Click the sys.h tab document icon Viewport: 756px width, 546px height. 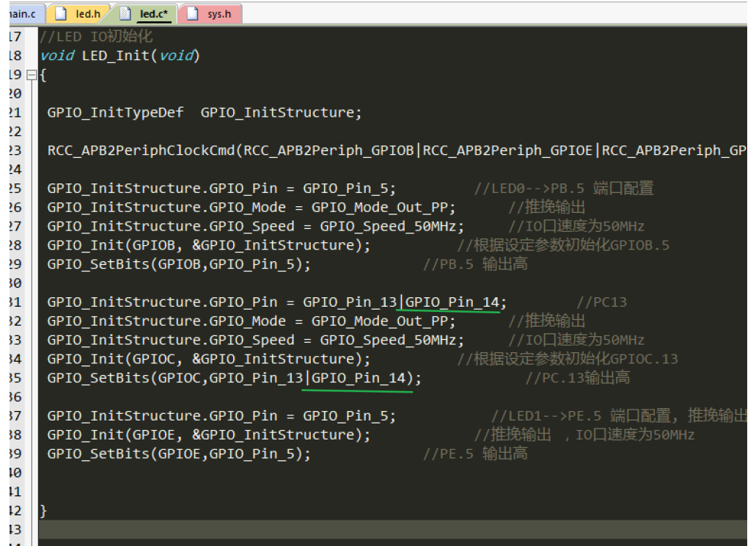192,14
